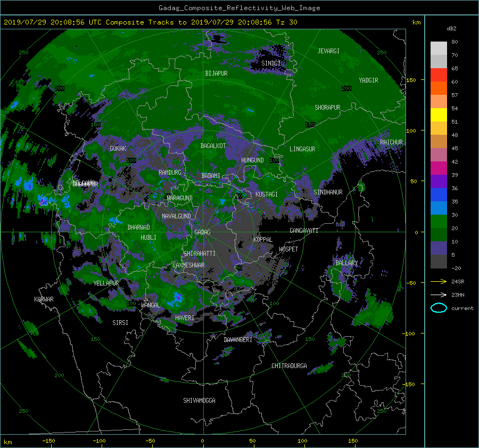The height and width of the screenshot is (448, 479).
Task: Click the SHIRAHATTI city label
Action: coord(200,254)
